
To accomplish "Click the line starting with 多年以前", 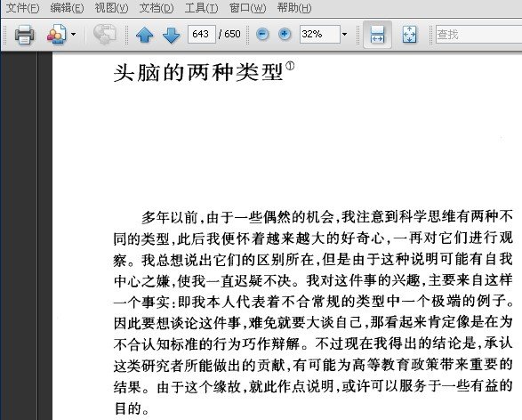I will click(327, 217).
